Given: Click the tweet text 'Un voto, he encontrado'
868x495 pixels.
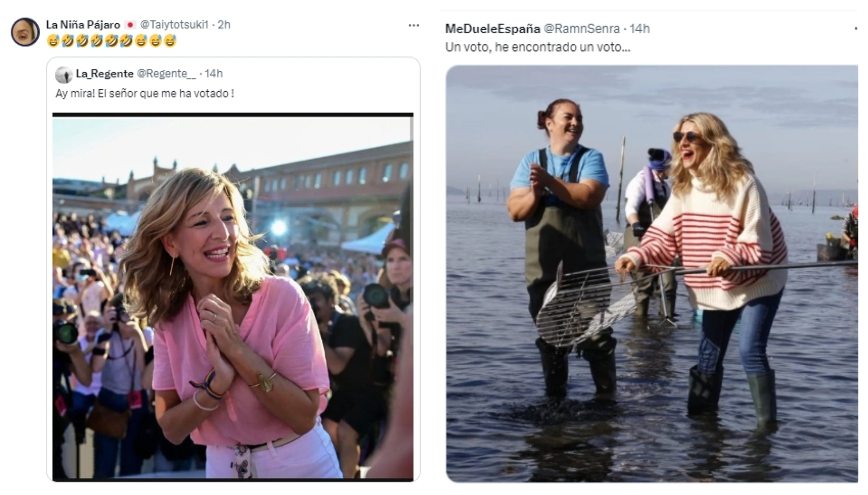Looking at the screenshot, I should point(537,47).
